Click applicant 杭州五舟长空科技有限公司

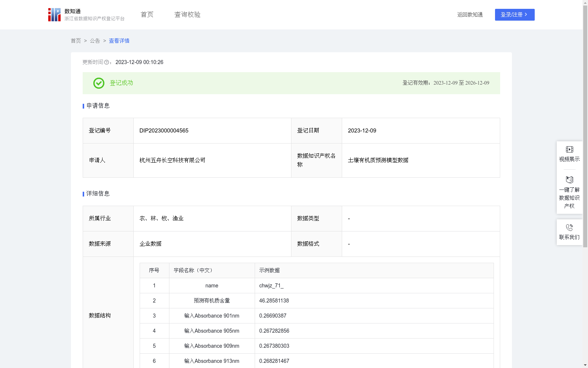coord(172,160)
